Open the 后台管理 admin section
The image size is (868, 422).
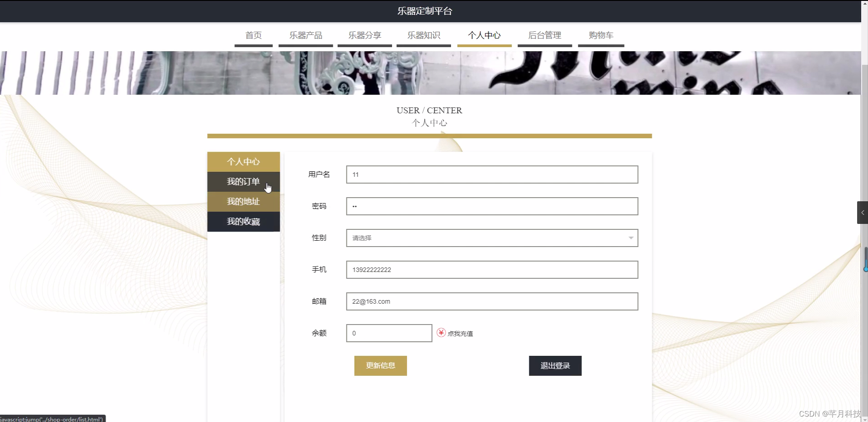tap(544, 35)
